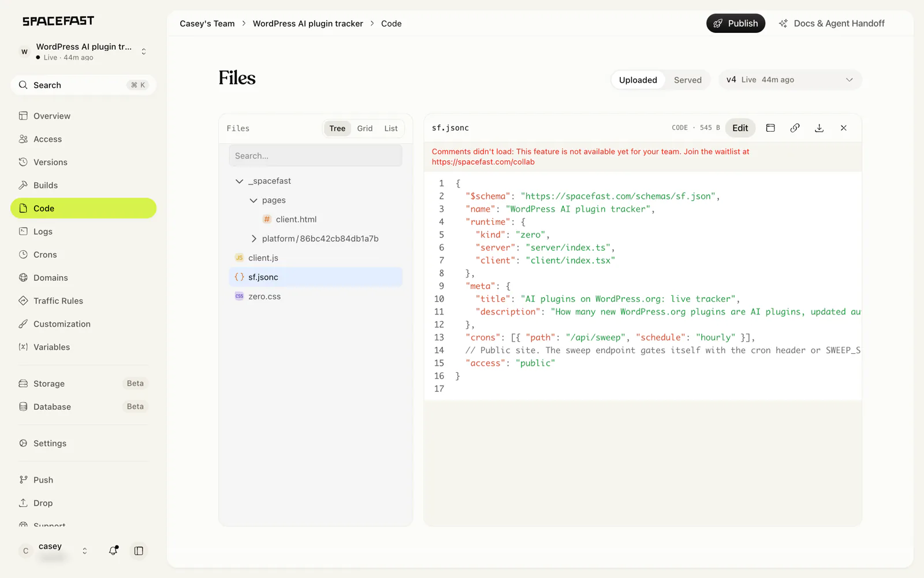Image resolution: width=924 pixels, height=578 pixels.
Task: Click the Publish button
Action: 736,23
